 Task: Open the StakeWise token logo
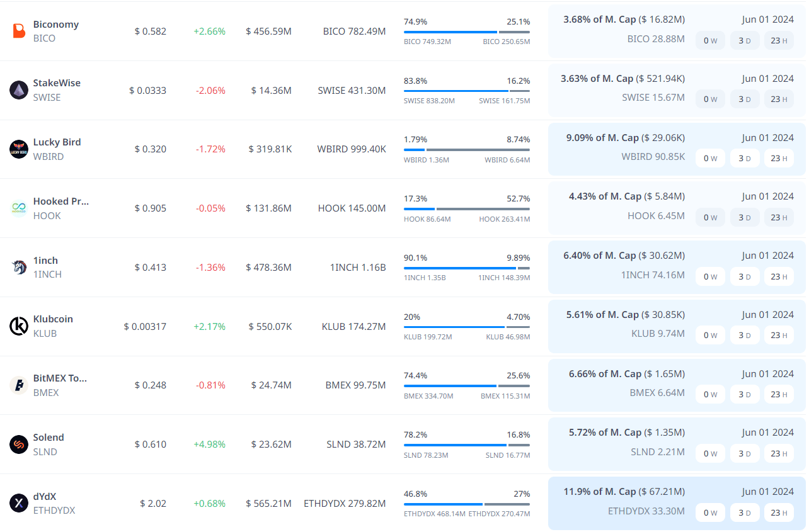click(19, 90)
